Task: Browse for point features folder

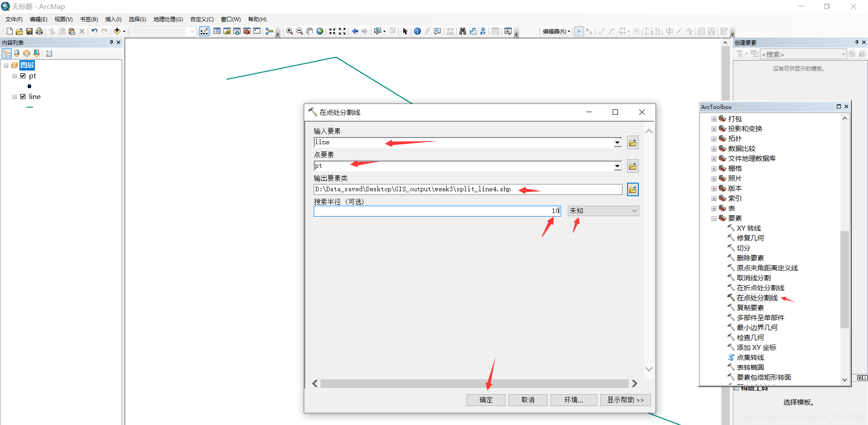Action: click(633, 166)
